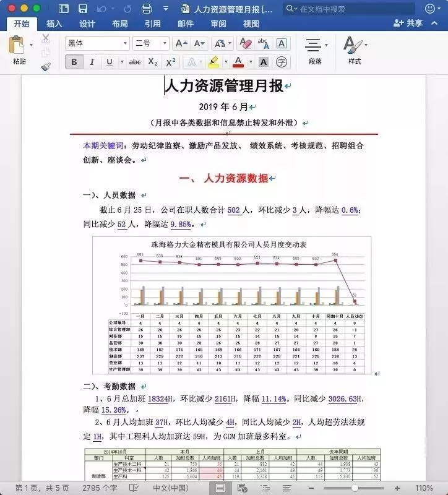Expand underline style options arrow
448x495 pixels.
[122, 62]
